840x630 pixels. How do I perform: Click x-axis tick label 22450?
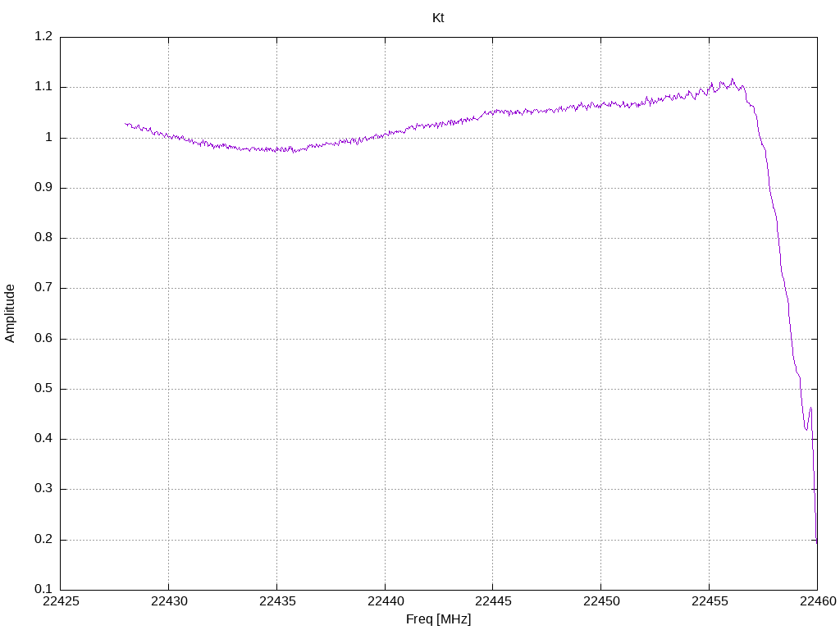601,601
